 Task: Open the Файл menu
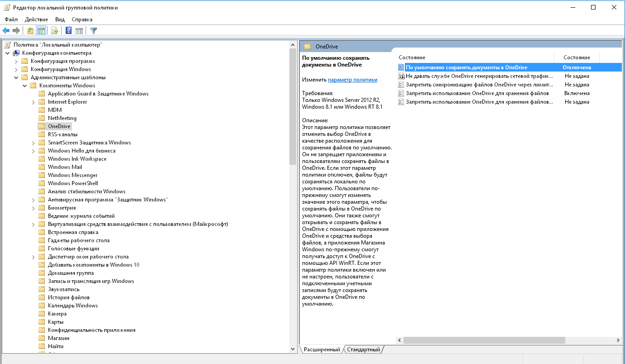[x=11, y=19]
